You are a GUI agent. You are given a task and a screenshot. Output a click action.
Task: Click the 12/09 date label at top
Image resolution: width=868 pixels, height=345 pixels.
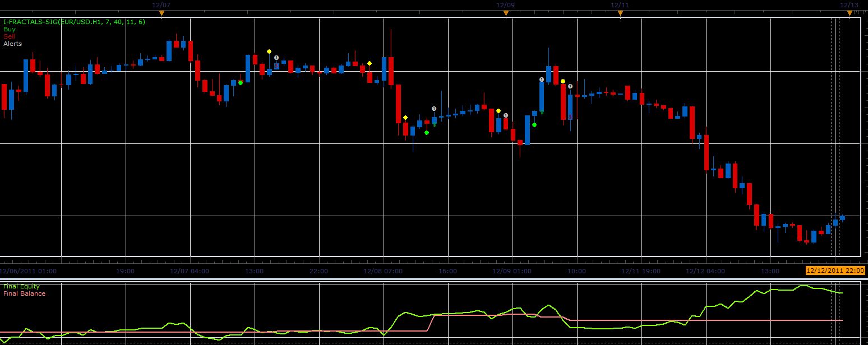pyautogui.click(x=505, y=4)
